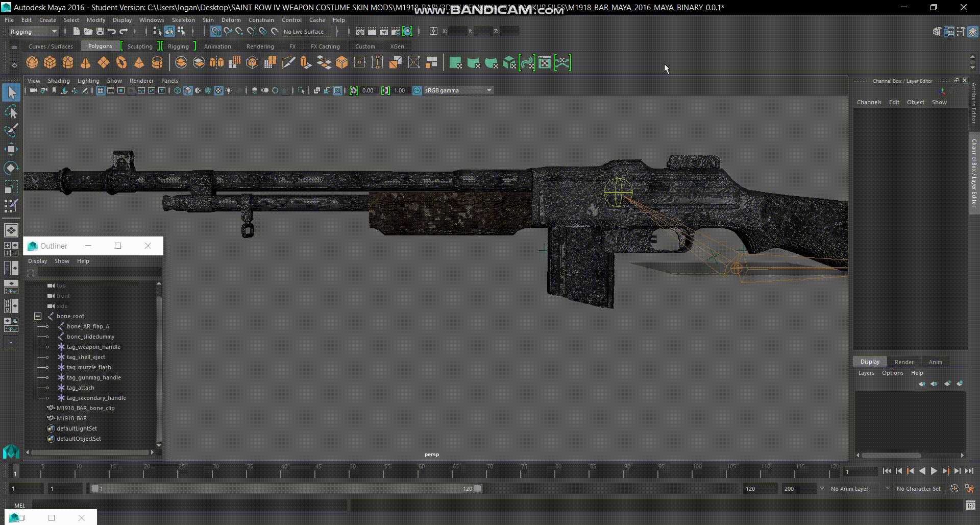Click the IPR render icon
The height and width of the screenshot is (525, 980).
(x=383, y=32)
